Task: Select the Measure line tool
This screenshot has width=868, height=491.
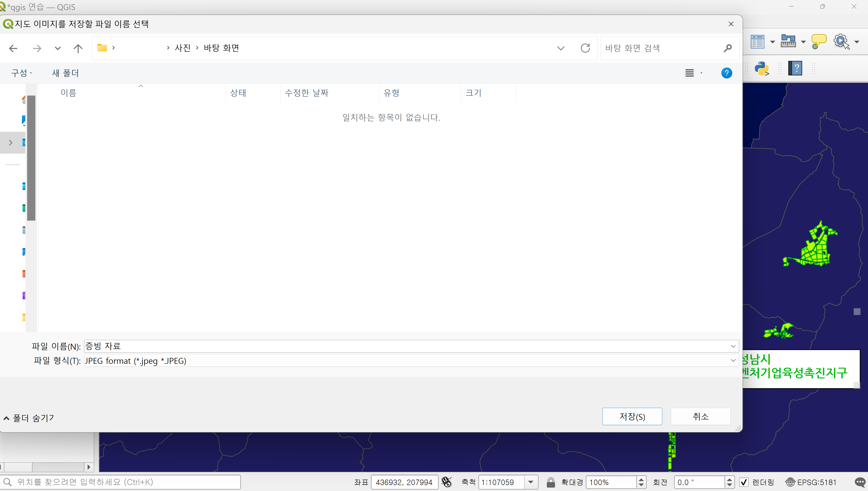Action: click(788, 41)
